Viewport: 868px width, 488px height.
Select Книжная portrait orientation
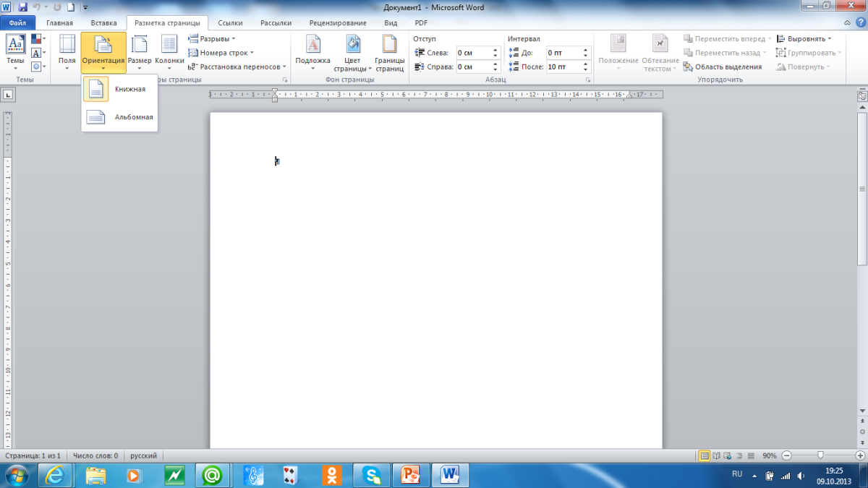(x=119, y=89)
